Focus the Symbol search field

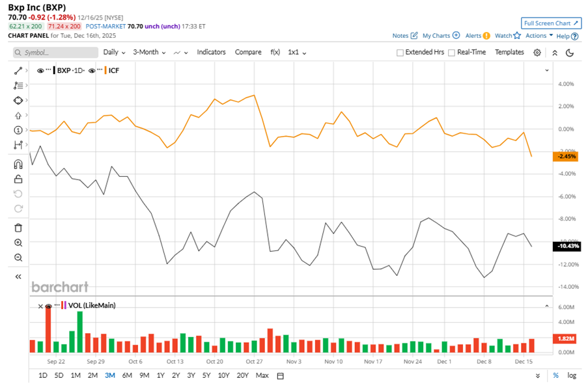pos(55,53)
